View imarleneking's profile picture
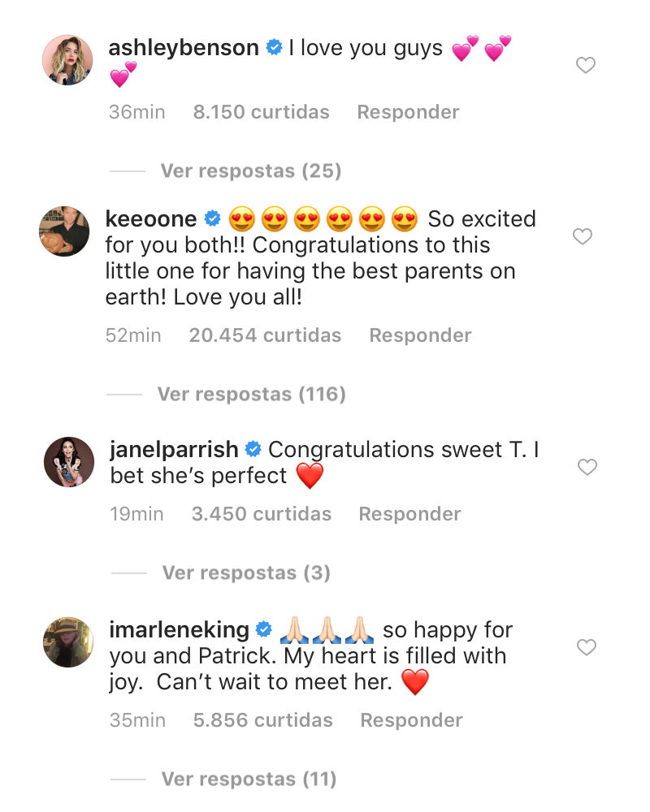The image size is (650, 812). 67,641
